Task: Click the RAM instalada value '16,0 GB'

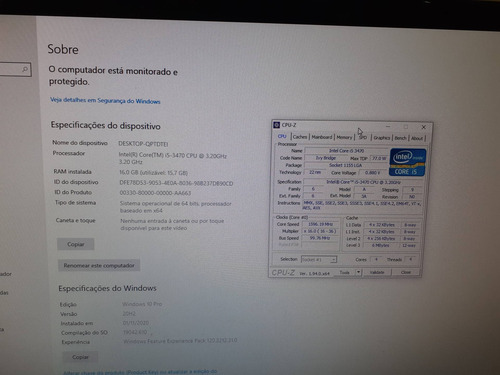Action: [154, 173]
